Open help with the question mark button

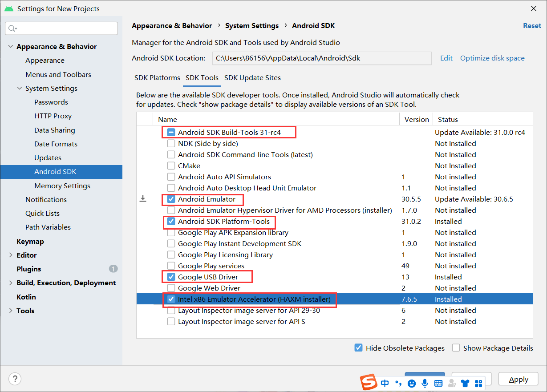(15, 379)
